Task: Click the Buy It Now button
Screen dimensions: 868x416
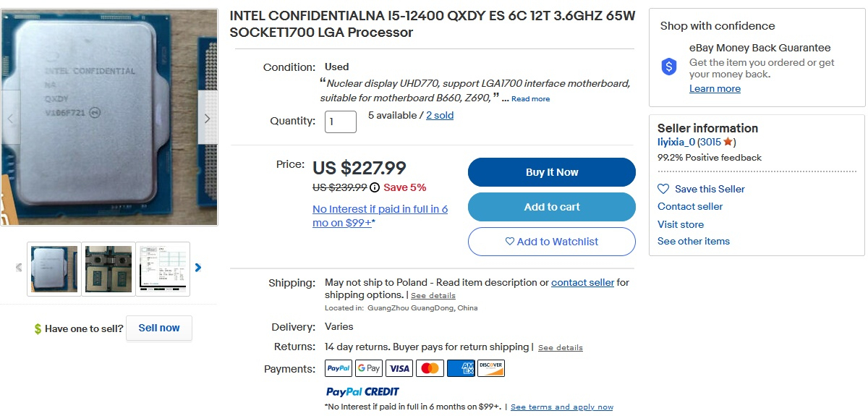Action: [x=552, y=172]
